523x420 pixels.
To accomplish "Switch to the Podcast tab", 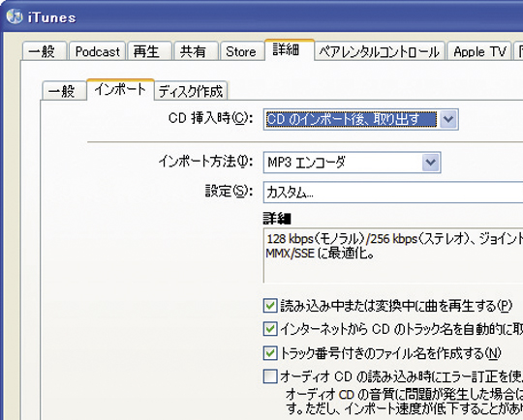I will click(98, 51).
